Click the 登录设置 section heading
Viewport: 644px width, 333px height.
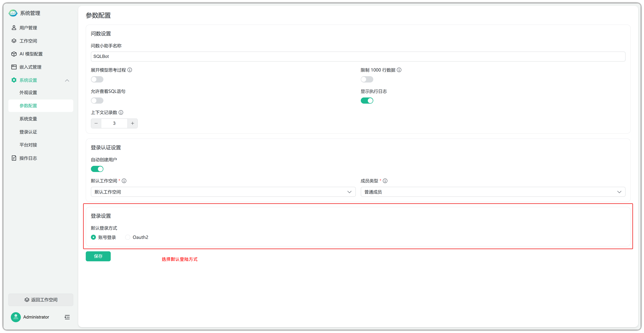(x=101, y=216)
